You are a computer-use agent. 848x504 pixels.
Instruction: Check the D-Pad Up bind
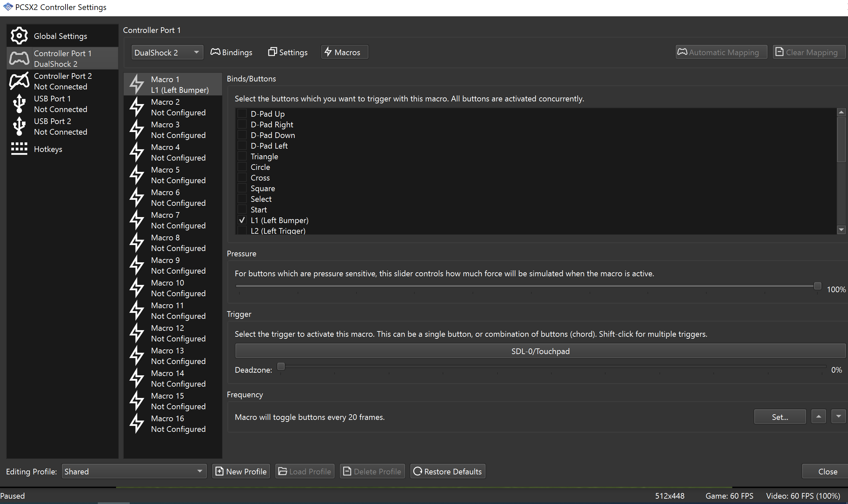pyautogui.click(x=242, y=113)
